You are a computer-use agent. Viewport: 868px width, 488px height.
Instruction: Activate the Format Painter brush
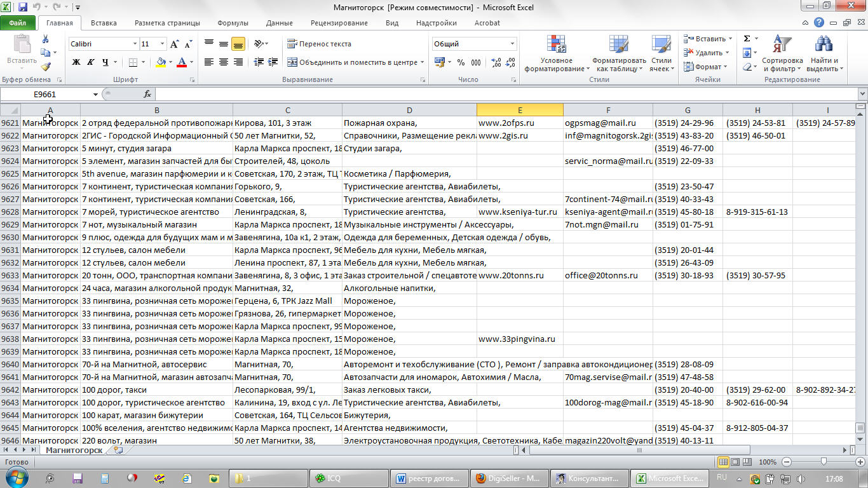coord(45,66)
